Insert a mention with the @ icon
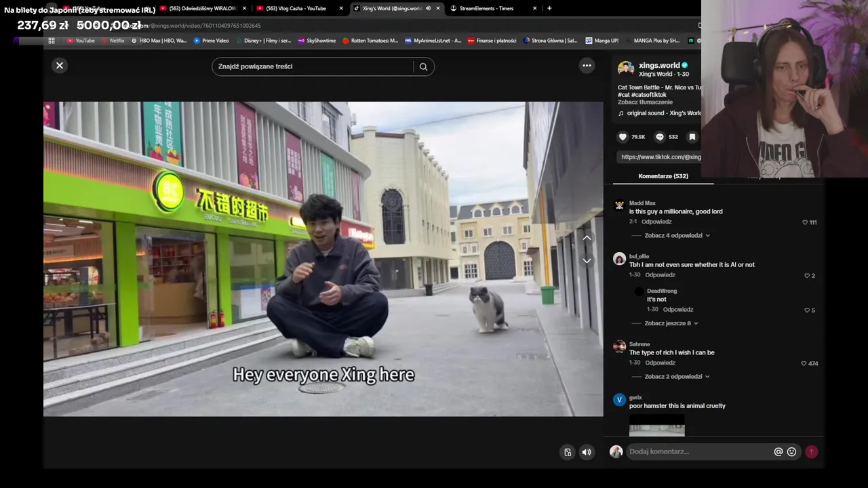 (x=778, y=451)
